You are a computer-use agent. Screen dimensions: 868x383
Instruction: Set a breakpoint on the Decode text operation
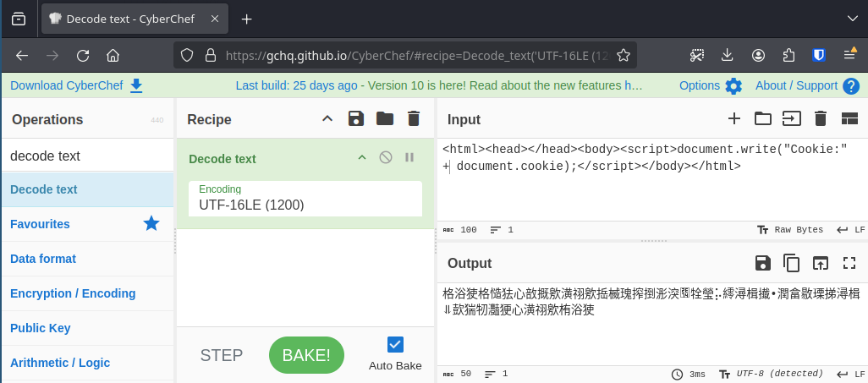(409, 157)
